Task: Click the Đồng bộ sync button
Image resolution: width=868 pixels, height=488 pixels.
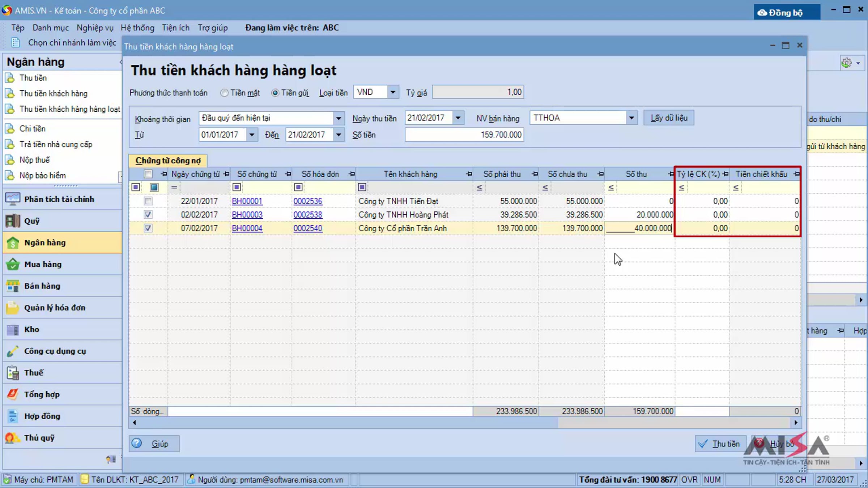Action: coord(787,13)
